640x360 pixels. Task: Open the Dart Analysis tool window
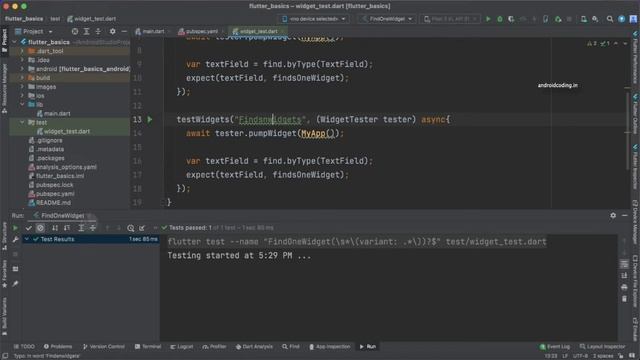point(254,347)
